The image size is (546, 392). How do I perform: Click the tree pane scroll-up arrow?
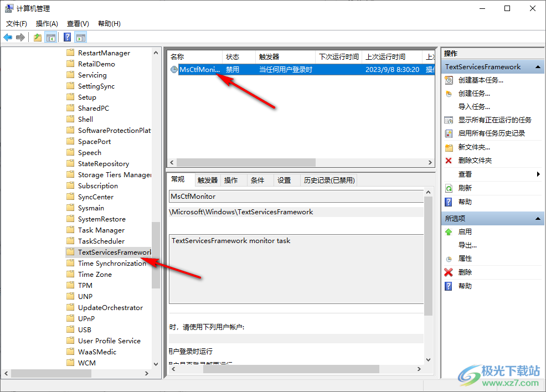156,53
